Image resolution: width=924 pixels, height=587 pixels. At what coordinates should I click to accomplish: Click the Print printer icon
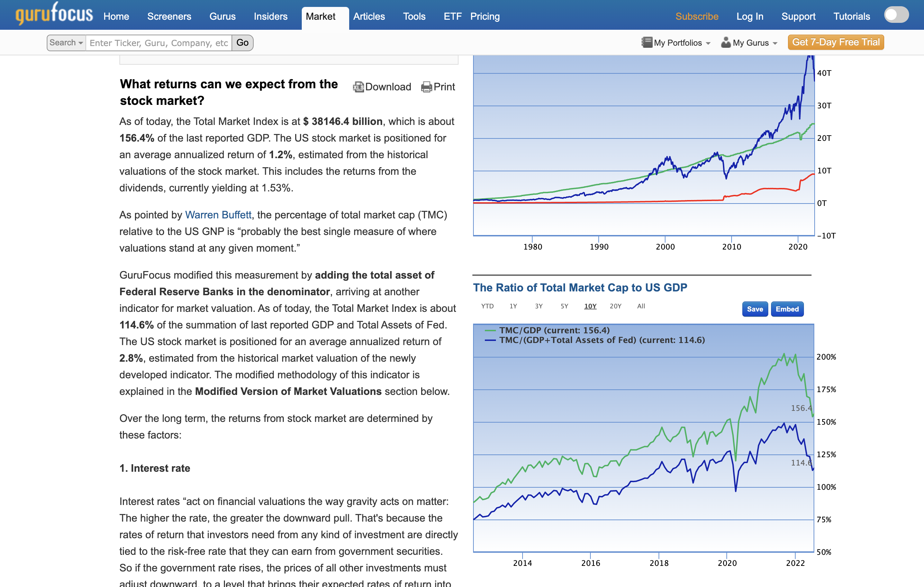[x=426, y=87]
